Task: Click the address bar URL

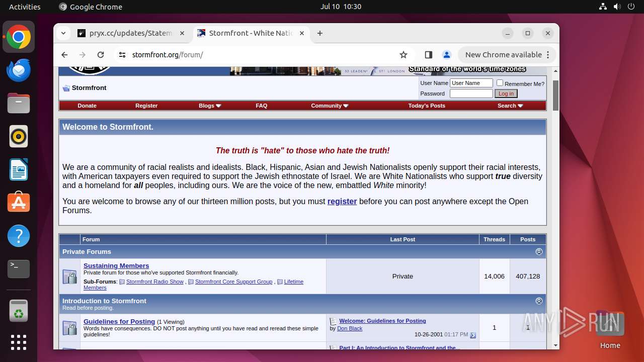Action: 168,55
